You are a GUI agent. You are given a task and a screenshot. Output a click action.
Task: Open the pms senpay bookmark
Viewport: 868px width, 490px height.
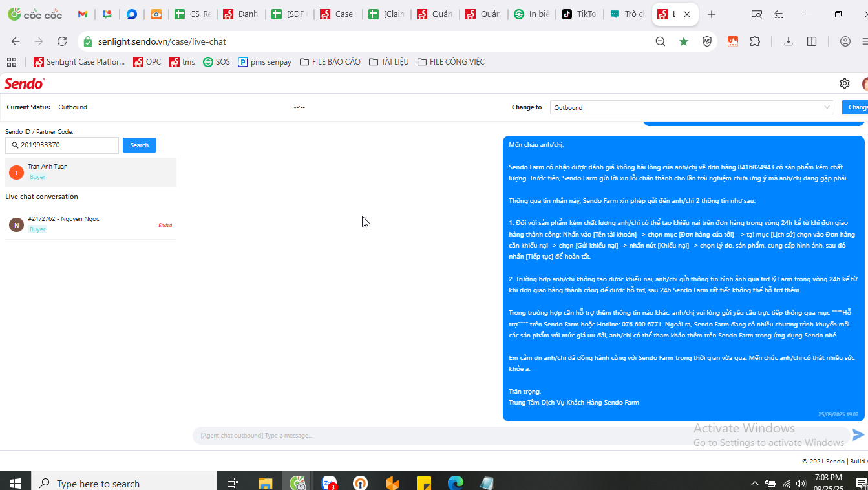(265, 62)
